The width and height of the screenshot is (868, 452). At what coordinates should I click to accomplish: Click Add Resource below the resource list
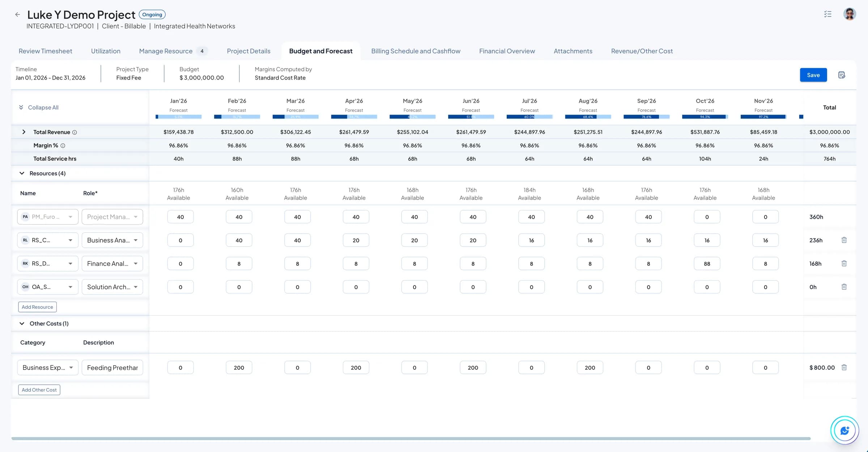37,307
